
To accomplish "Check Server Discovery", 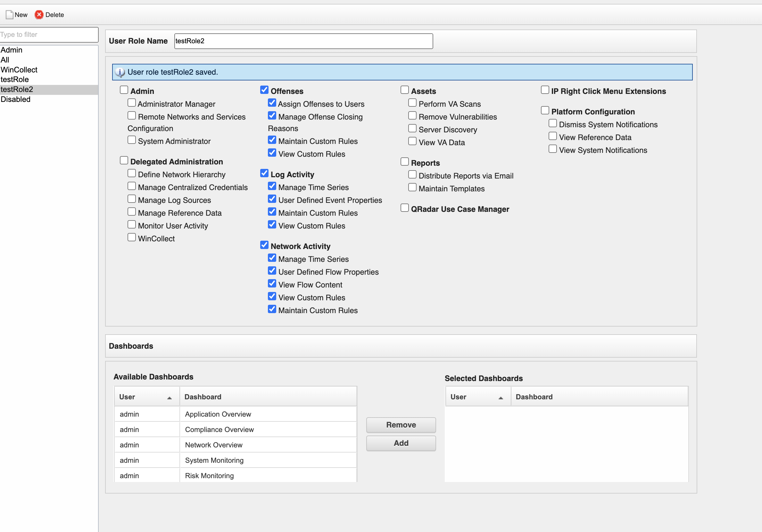I will (412, 129).
